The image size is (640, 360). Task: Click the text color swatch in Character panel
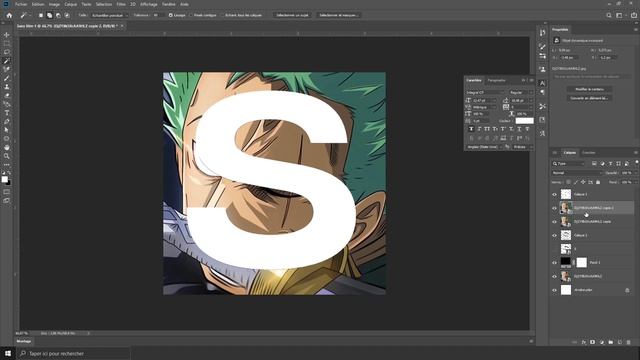[524, 121]
